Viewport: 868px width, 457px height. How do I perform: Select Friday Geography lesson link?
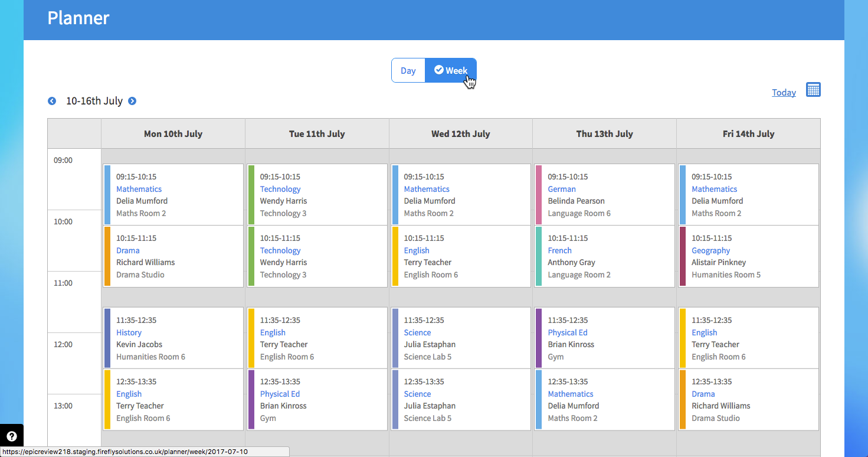click(x=710, y=250)
